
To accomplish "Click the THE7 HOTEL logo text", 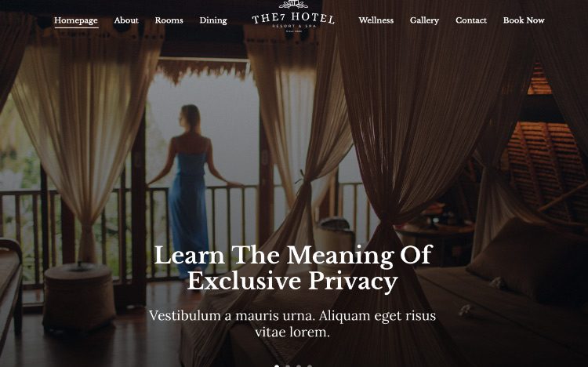I will (x=293, y=17).
